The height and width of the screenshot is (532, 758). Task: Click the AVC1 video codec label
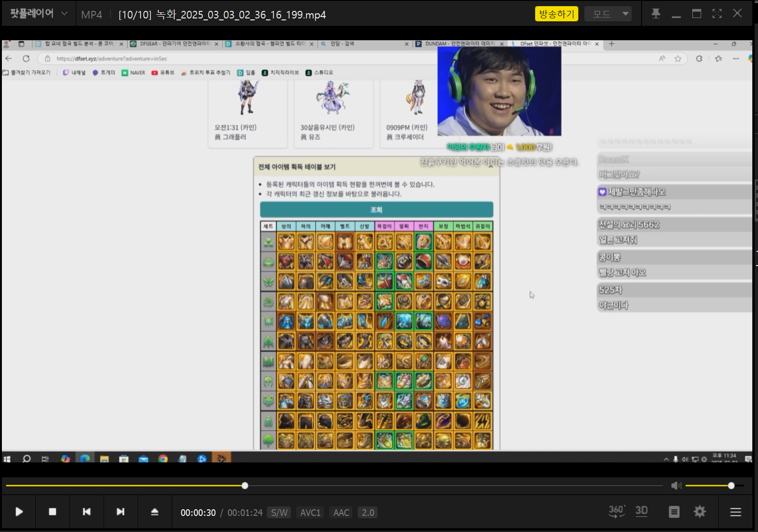310,513
